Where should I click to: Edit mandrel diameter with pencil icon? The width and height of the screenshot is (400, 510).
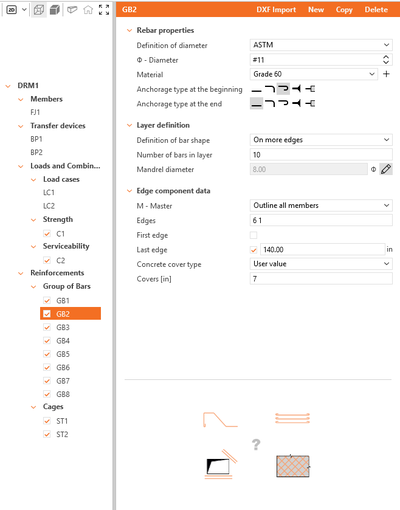pos(386,169)
